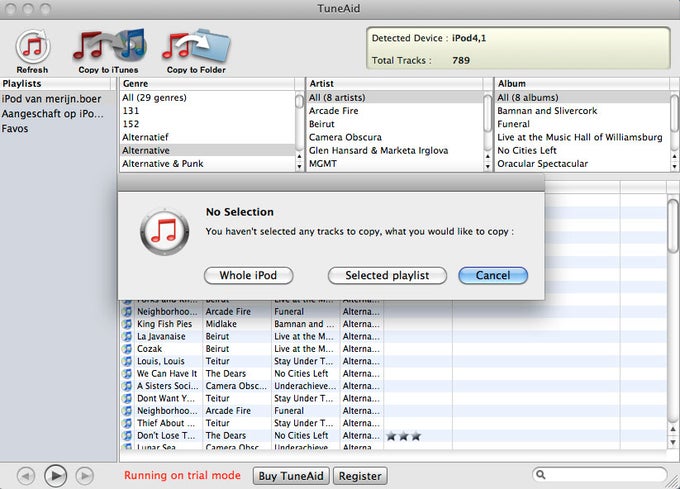Select Funeral in the Album list
The width and height of the screenshot is (680, 489).
coord(582,124)
